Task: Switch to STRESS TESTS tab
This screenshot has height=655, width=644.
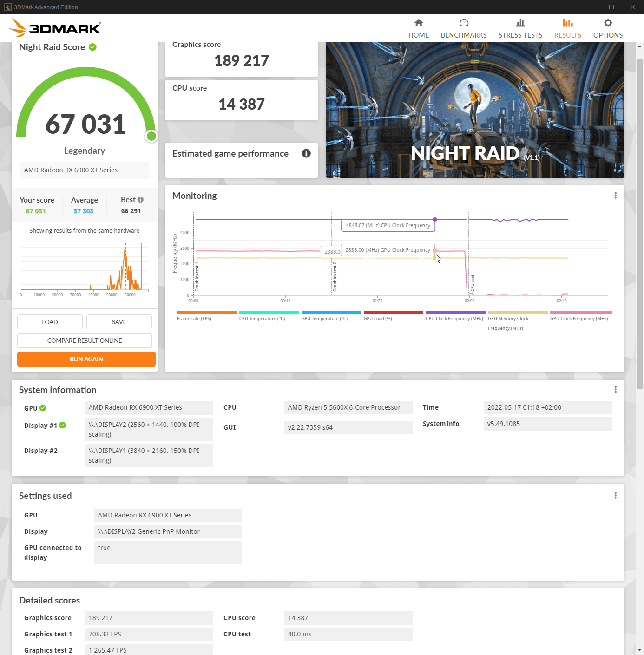Action: [520, 29]
